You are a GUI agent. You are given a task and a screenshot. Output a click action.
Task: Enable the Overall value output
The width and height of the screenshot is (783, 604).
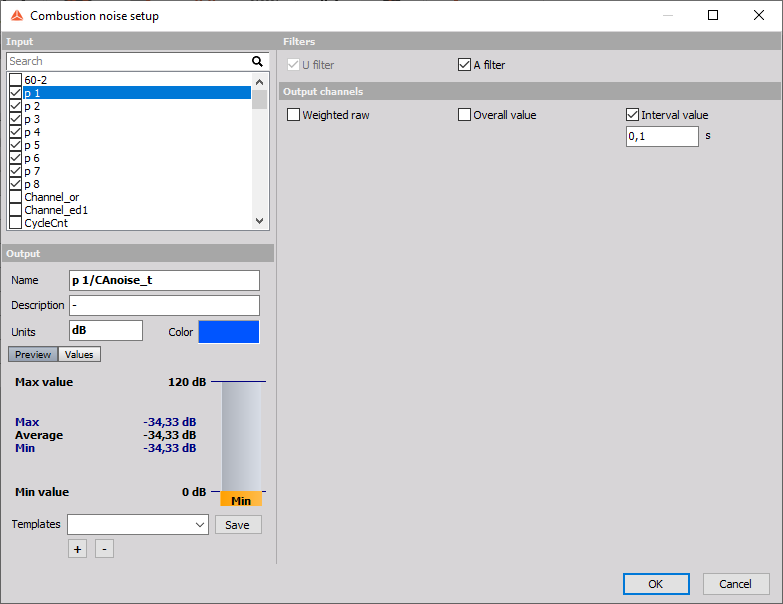click(x=464, y=114)
